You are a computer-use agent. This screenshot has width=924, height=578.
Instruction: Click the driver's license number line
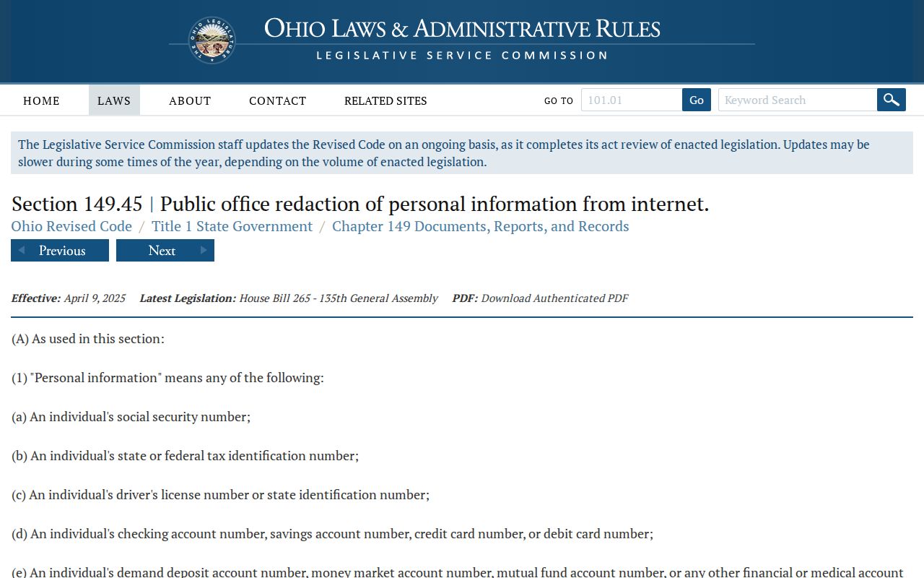[220, 494]
